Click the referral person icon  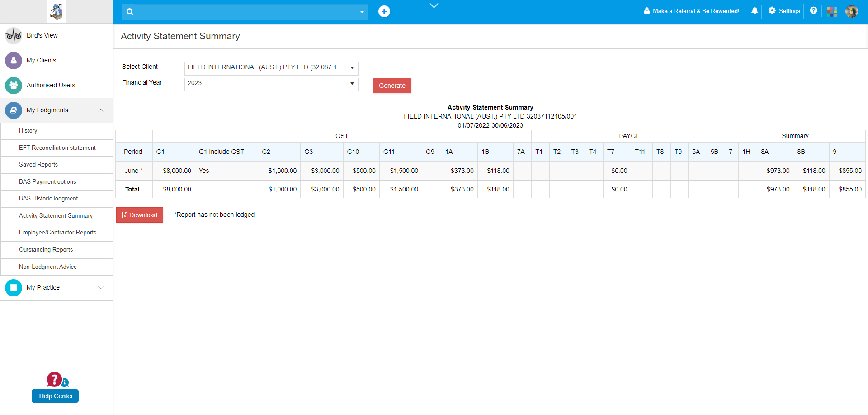(x=647, y=11)
